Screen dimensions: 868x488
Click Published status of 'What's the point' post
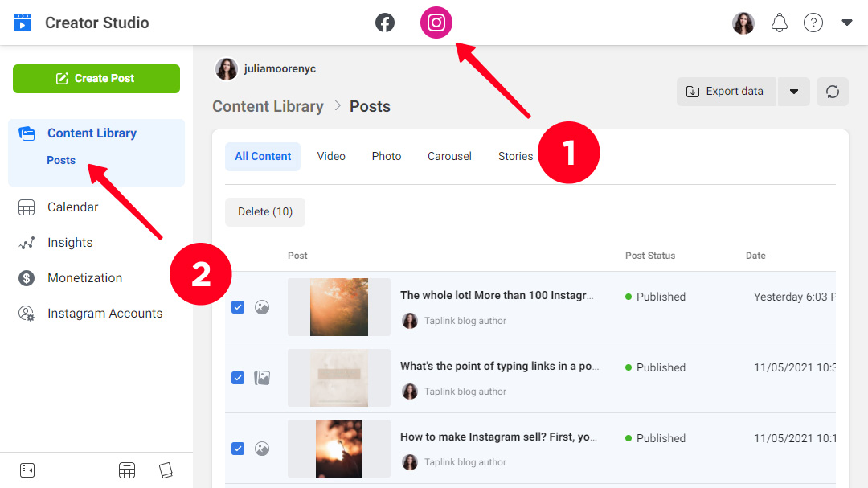[656, 367]
